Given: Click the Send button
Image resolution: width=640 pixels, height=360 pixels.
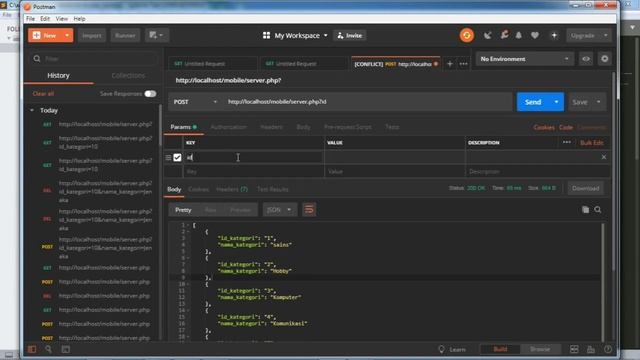Looking at the screenshot, I should (533, 102).
